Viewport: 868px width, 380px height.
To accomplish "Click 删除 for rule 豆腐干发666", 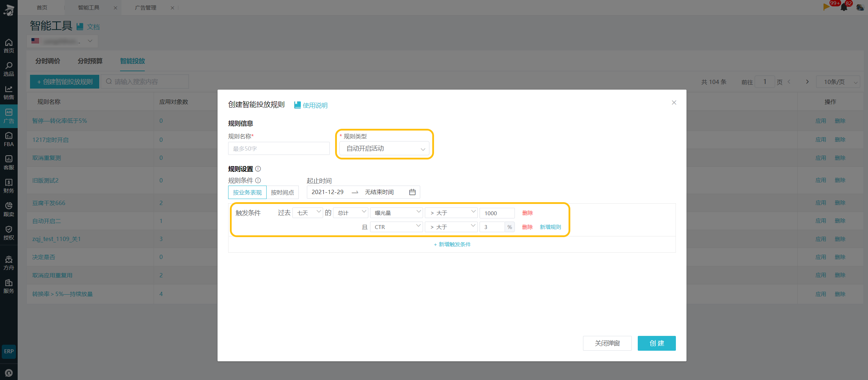I will [840, 203].
